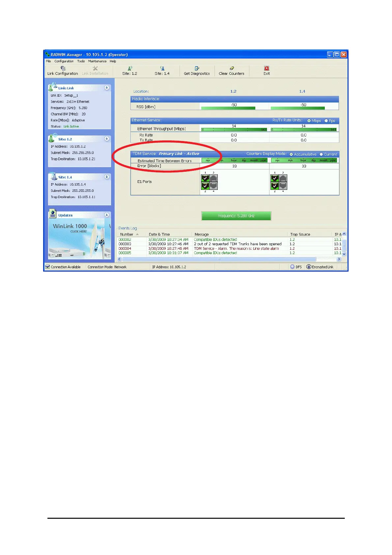This screenshot has width=392, height=555.
Task: Select E1 port 2 on site 1.4
Action: [275, 186]
